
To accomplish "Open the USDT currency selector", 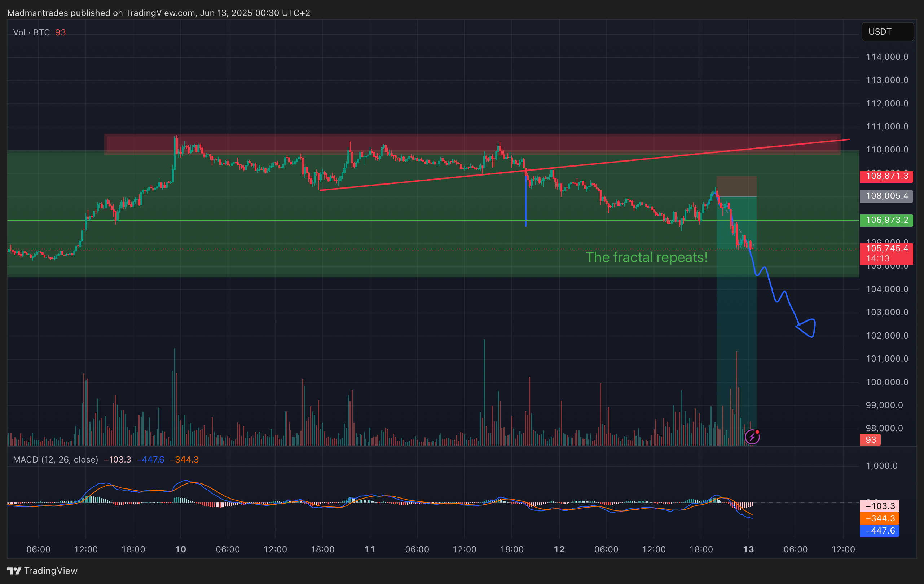I will pos(888,32).
